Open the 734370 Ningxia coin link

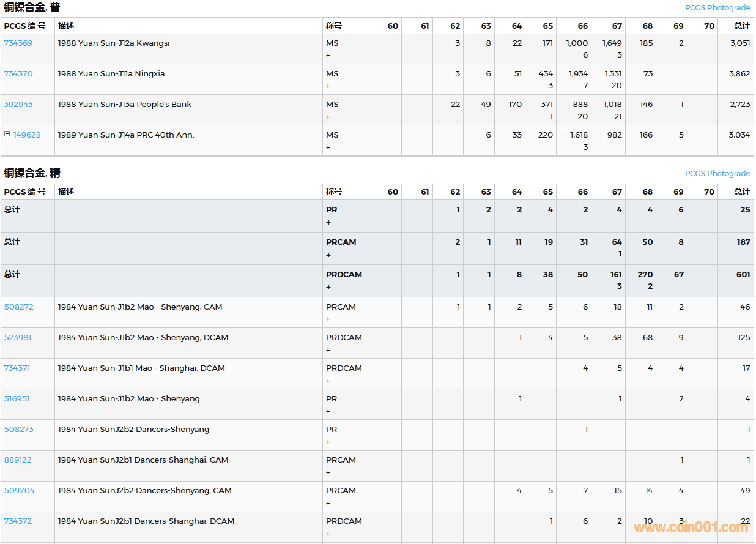click(x=18, y=74)
